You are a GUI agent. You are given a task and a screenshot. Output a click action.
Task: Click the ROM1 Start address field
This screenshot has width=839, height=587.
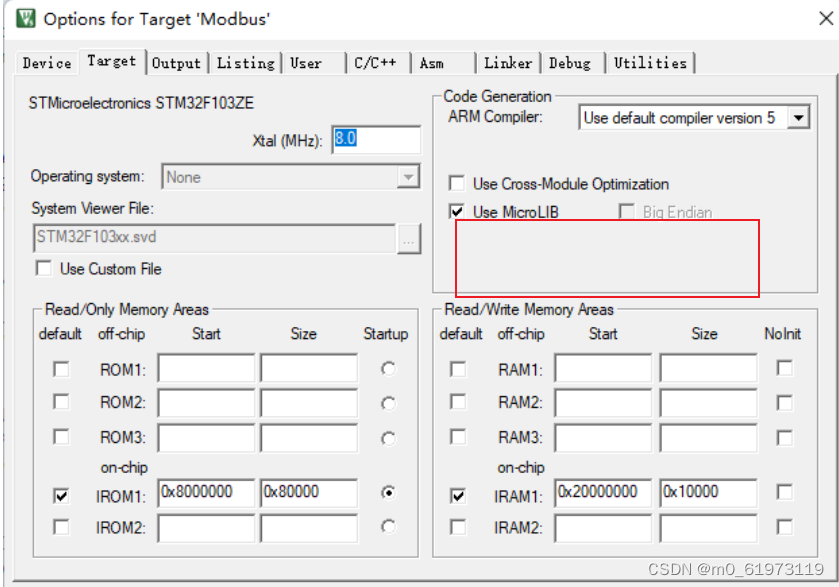206,368
